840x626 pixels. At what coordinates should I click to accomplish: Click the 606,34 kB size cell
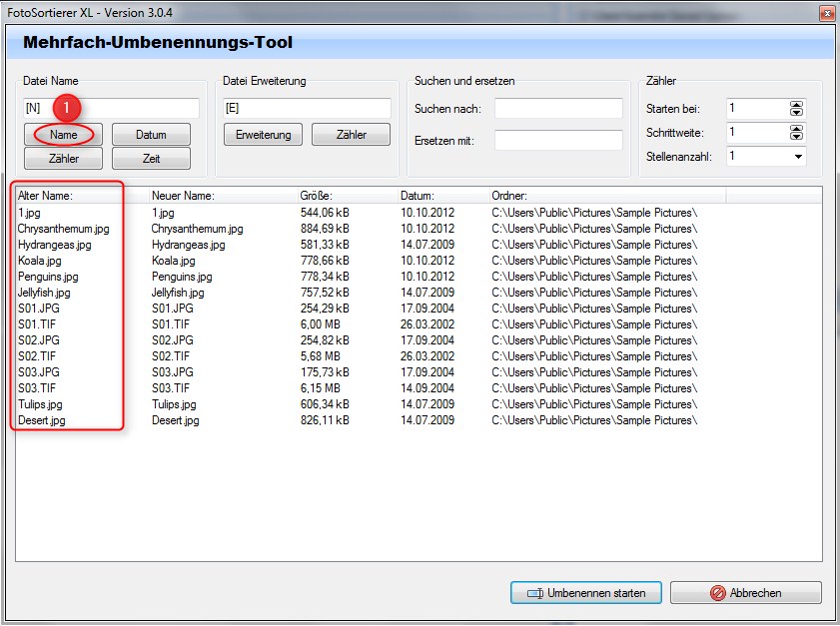pyautogui.click(x=325, y=404)
